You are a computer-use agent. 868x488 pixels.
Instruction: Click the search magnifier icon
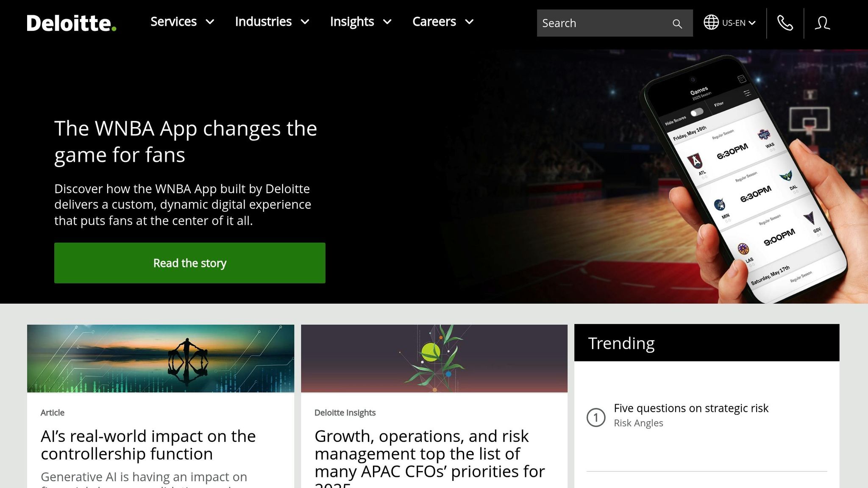pos(677,24)
